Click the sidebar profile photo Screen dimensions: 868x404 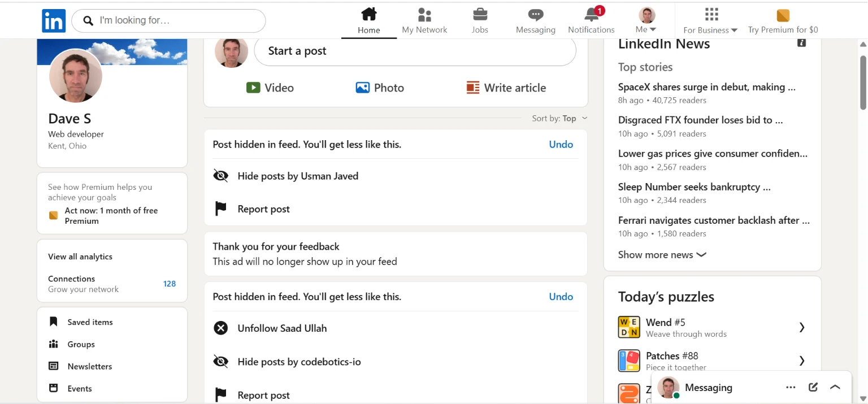tap(76, 76)
